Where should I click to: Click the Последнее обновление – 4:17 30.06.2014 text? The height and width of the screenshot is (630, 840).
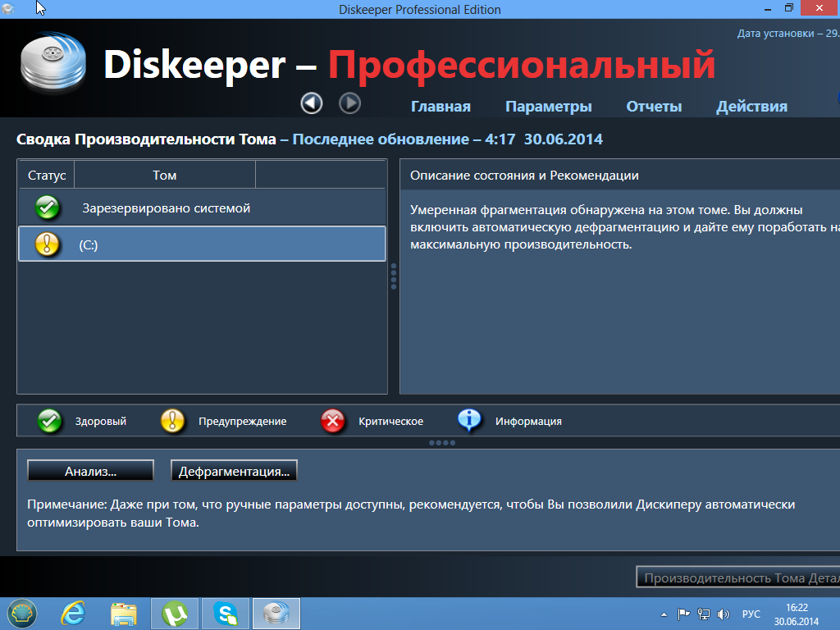click(x=447, y=139)
